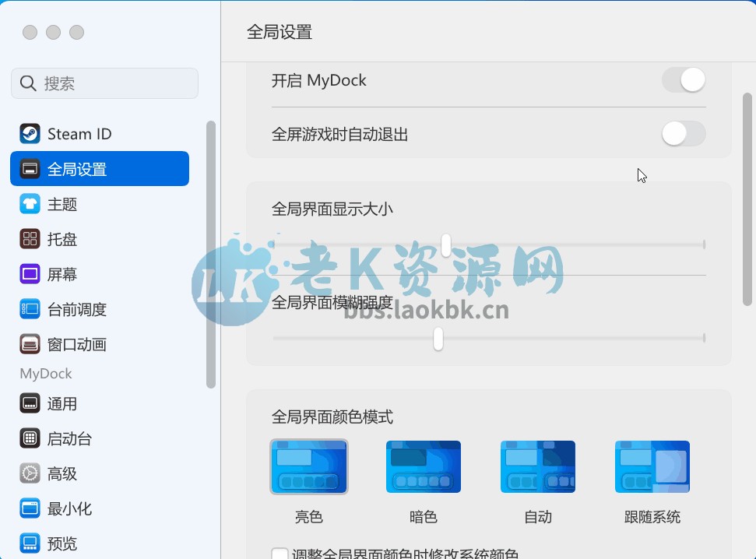Click the 全局设置 sidebar icon
The width and height of the screenshot is (756, 559).
30,169
